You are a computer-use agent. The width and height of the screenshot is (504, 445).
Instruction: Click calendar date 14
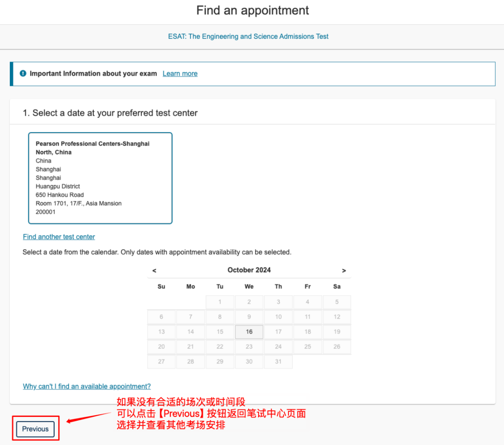(190, 332)
